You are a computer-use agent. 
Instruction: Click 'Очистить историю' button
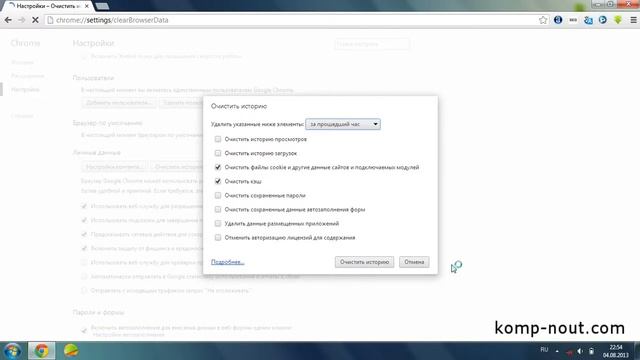click(364, 262)
